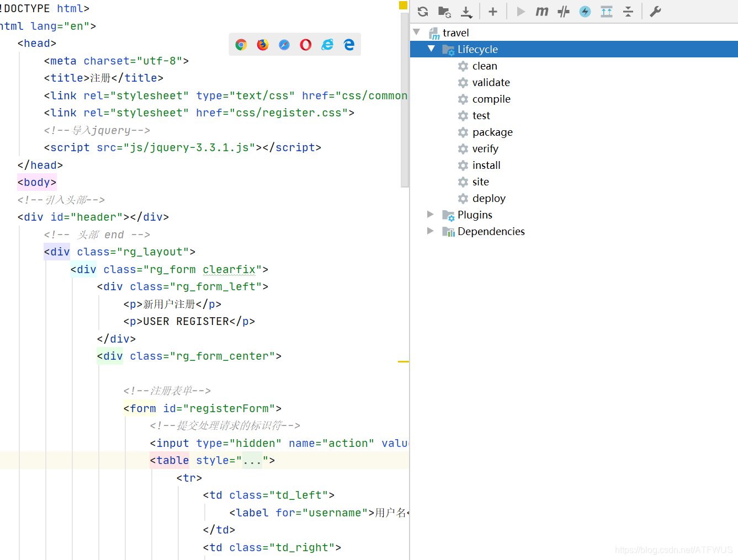Run Maven build play icon
738x560 pixels.
tap(521, 12)
